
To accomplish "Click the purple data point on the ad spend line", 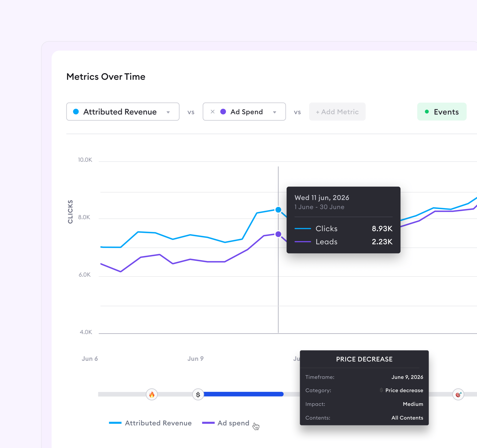I will click(x=278, y=234).
